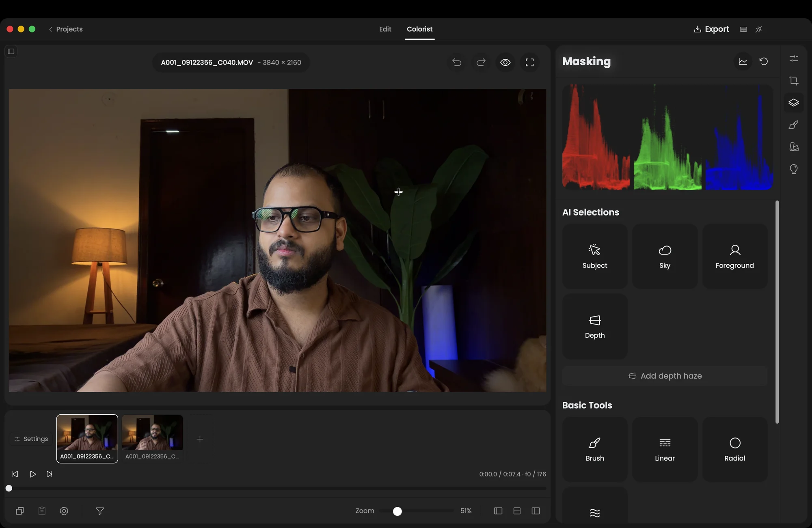Screen dimensions: 812x528
Task: Toggle the histogram graph display
Action: pos(743,62)
